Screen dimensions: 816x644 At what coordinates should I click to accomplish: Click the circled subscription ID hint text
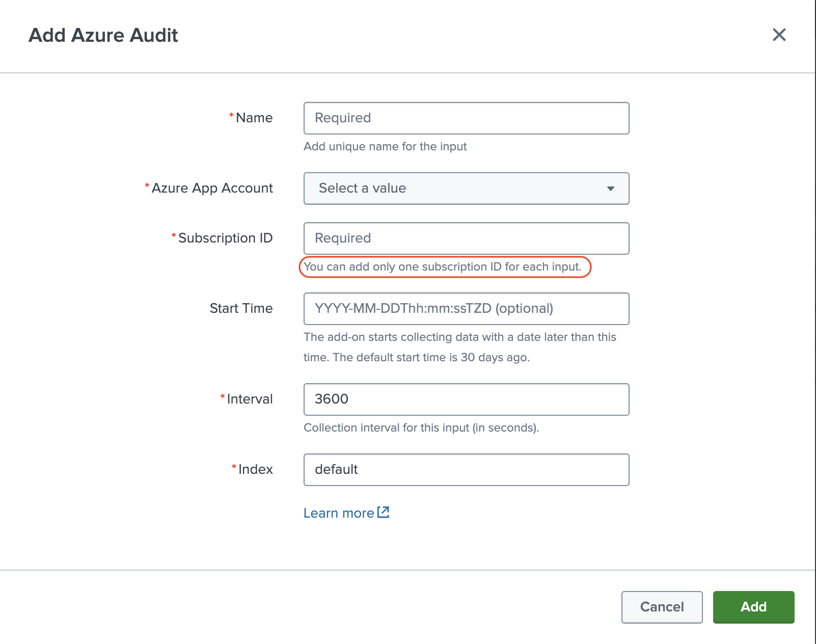(x=442, y=267)
